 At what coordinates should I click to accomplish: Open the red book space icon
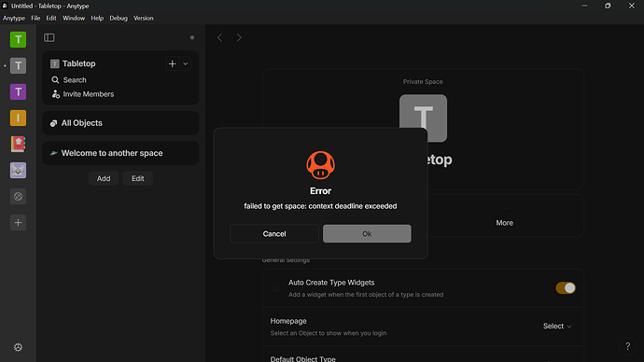[18, 144]
